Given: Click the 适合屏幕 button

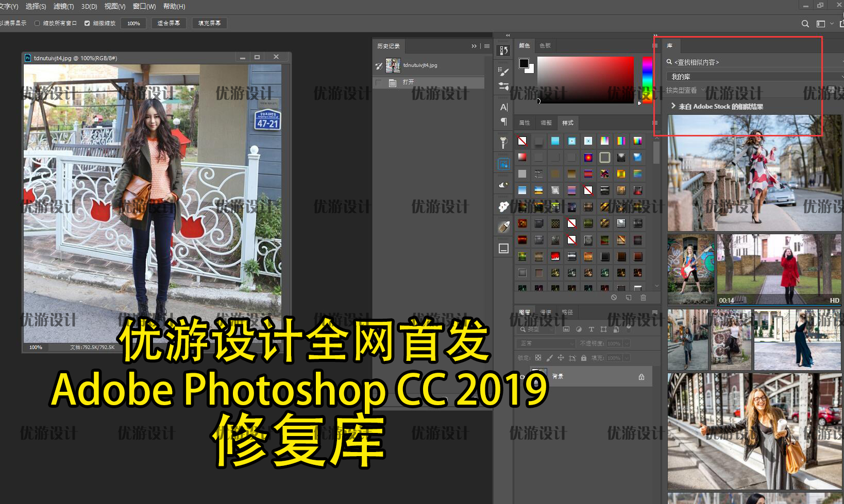Looking at the screenshot, I should pos(168,23).
